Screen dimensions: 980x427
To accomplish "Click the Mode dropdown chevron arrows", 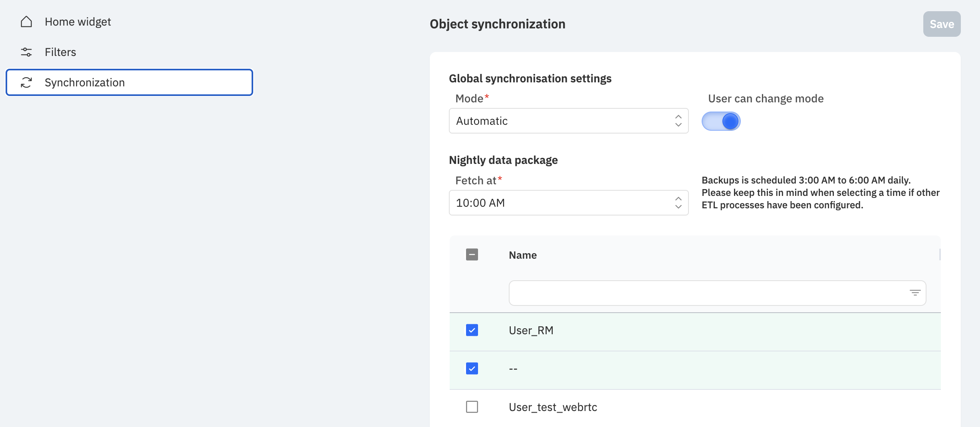I will pos(678,121).
